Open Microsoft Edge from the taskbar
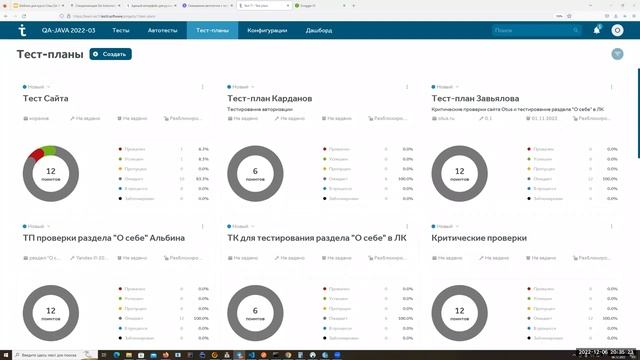 coord(117,355)
